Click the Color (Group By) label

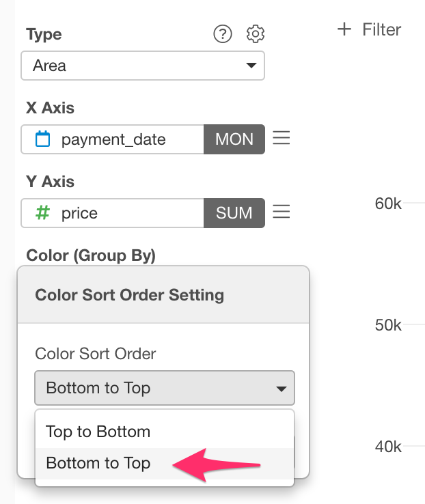(91, 255)
